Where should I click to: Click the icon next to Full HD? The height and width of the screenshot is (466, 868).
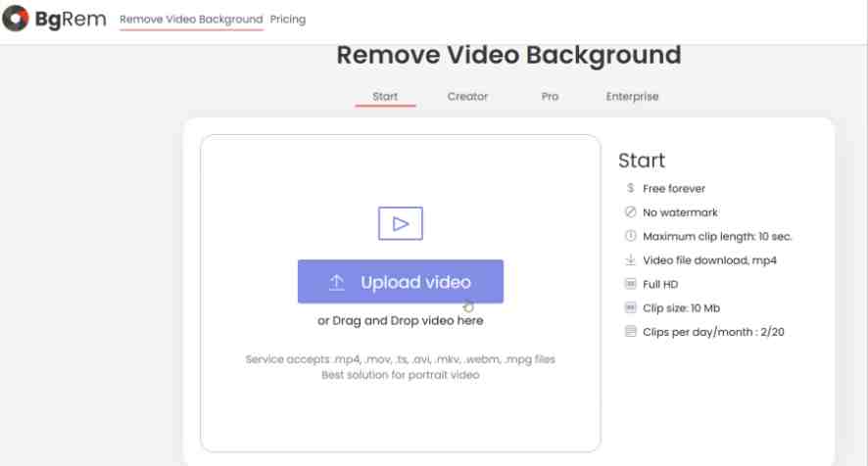coord(631,284)
